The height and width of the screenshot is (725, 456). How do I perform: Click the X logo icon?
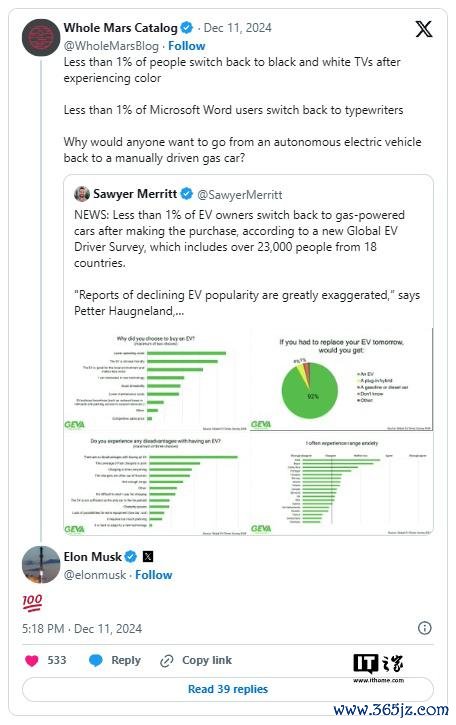423,29
